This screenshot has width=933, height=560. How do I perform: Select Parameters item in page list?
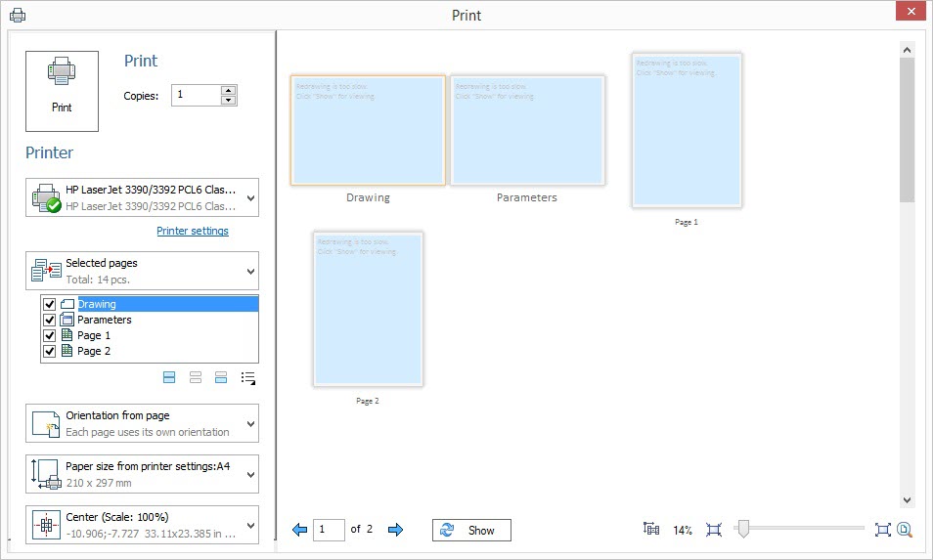104,320
